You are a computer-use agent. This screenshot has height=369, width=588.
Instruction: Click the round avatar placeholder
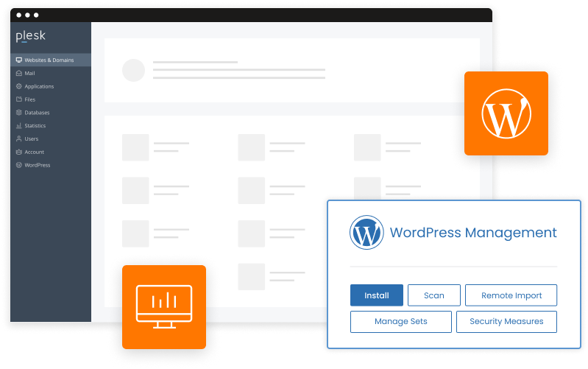click(x=133, y=70)
